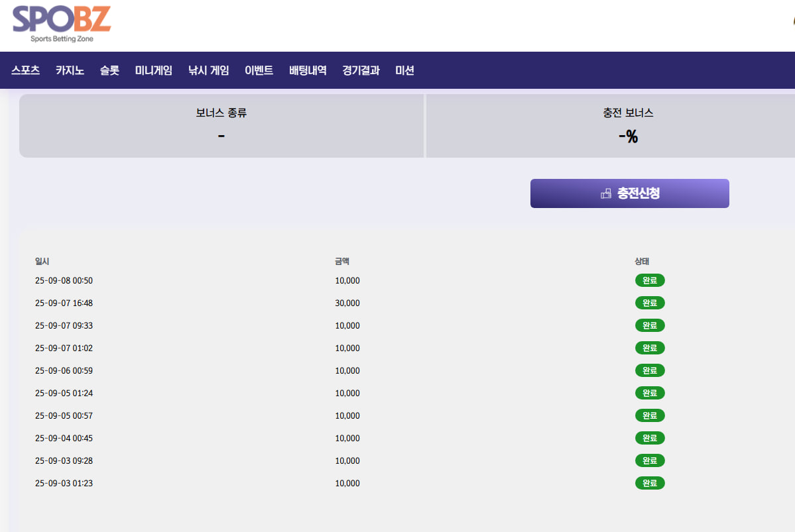Open the 미니게임 menu item
Viewport: 795px width, 532px height.
(x=153, y=70)
